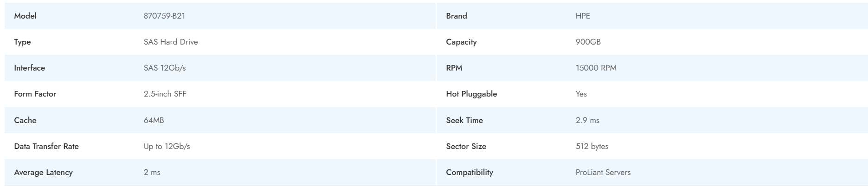Click the Hot Pluggable label
This screenshot has height=194, width=868.
pos(471,94)
